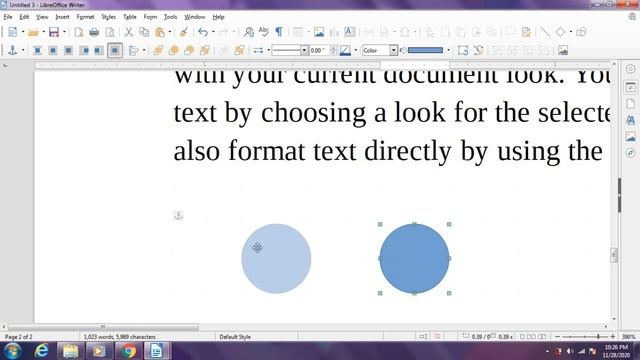Toggle formatting marks (pilcrow)
The width and height of the screenshot is (640, 360).
point(279,32)
